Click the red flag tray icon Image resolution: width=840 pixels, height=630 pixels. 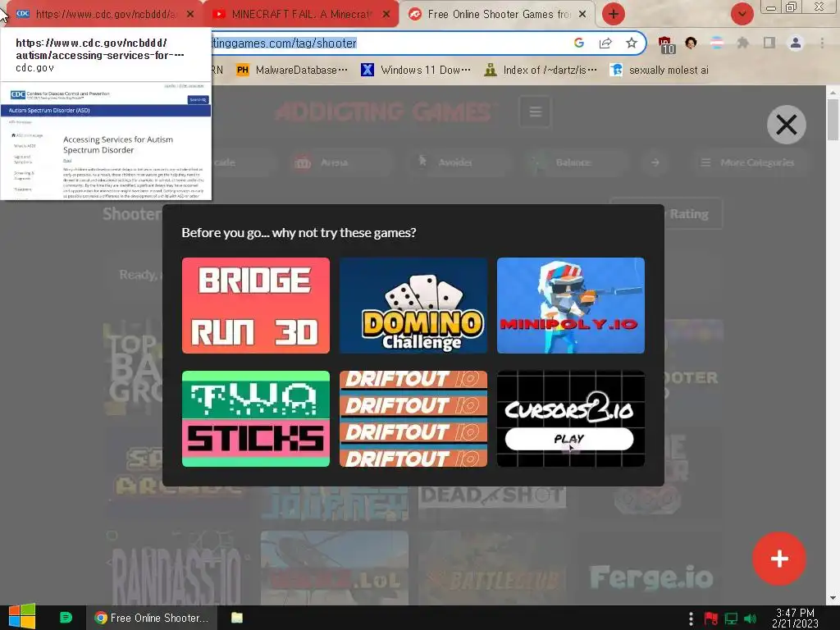(x=711, y=619)
